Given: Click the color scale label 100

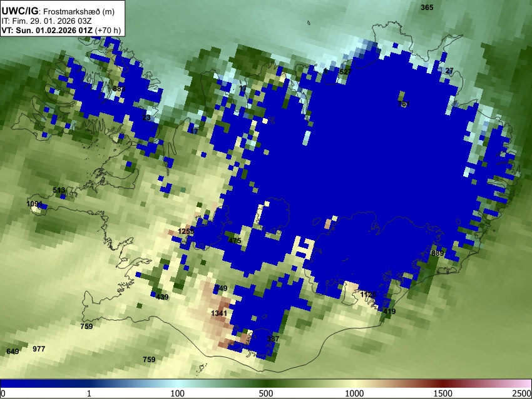Looking at the screenshot, I should [x=177, y=393].
